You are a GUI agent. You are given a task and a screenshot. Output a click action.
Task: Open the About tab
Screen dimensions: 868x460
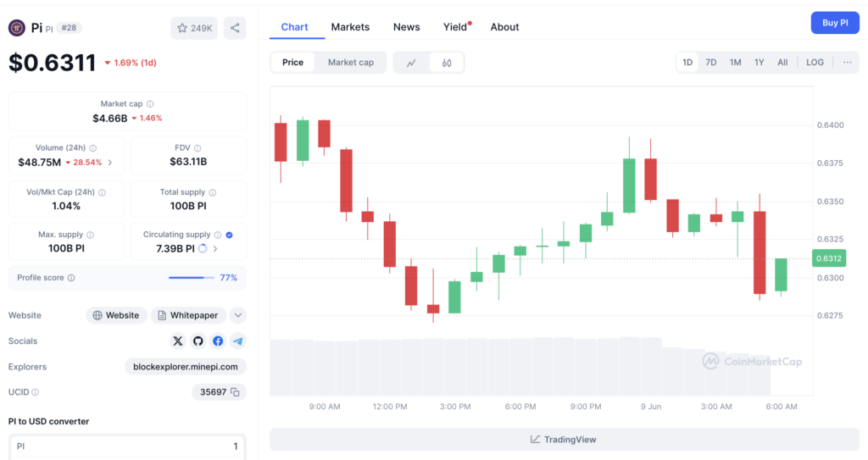[504, 27]
